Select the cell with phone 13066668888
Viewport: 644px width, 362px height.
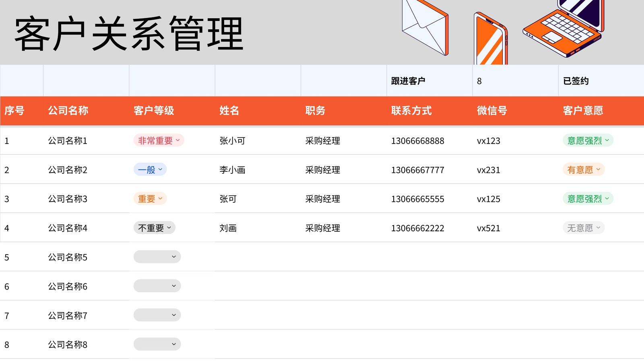point(429,141)
